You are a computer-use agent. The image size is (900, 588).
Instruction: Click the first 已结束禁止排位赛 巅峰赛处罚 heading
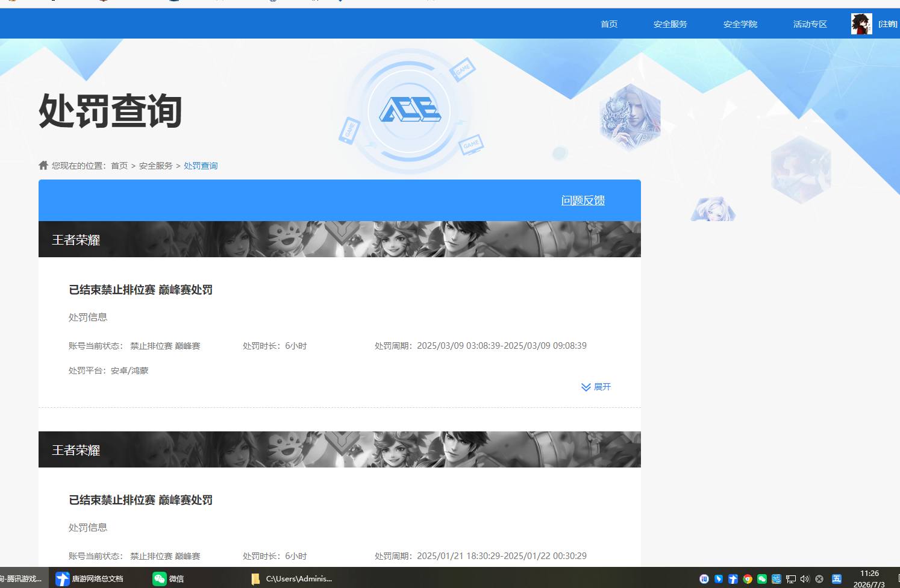click(x=140, y=290)
